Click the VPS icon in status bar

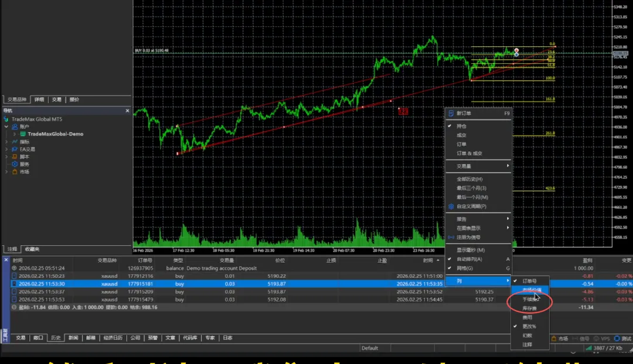(x=597, y=339)
